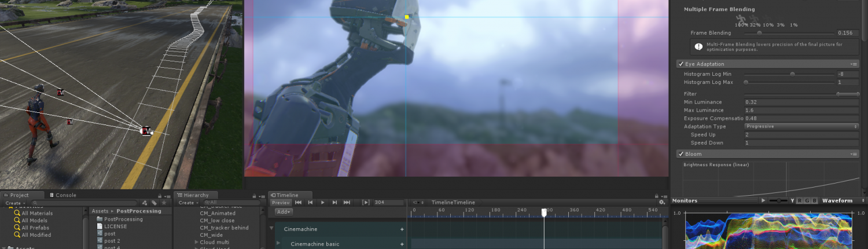The height and width of the screenshot is (249, 868).
Task: Expand Cloud multi in Hierarchy
Action: pyautogui.click(x=197, y=242)
